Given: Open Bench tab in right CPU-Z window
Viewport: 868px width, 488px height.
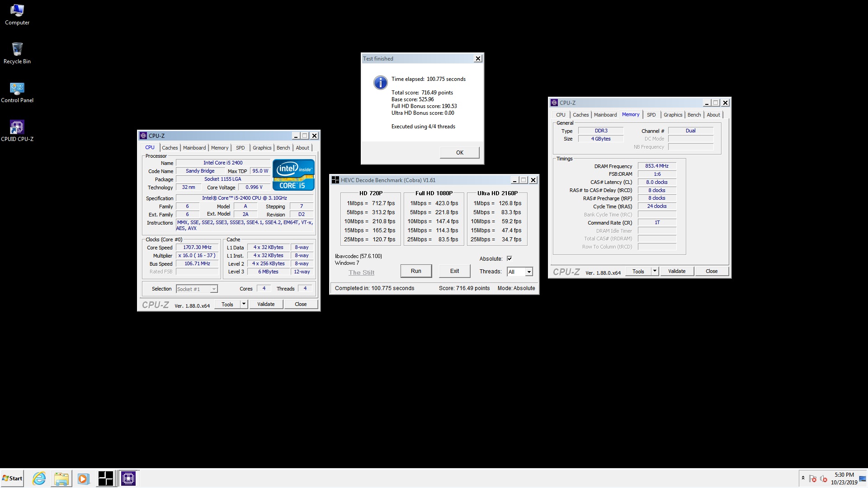Looking at the screenshot, I should (694, 115).
